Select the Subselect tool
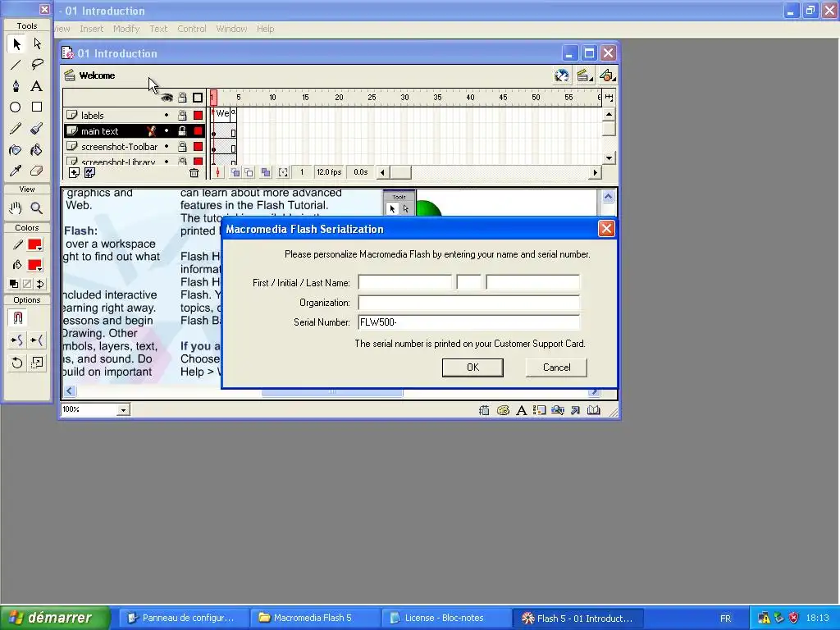Image resolution: width=840 pixels, height=630 pixels. pos(37,43)
